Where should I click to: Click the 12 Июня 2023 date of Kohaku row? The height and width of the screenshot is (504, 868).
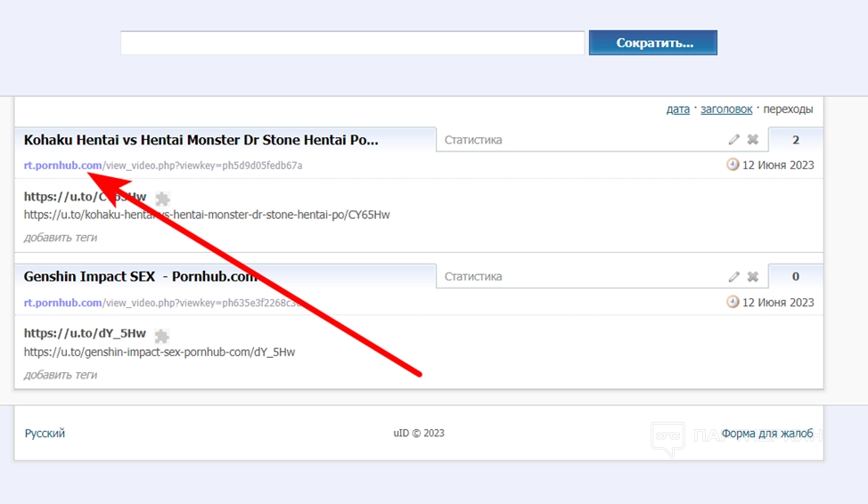778,165
